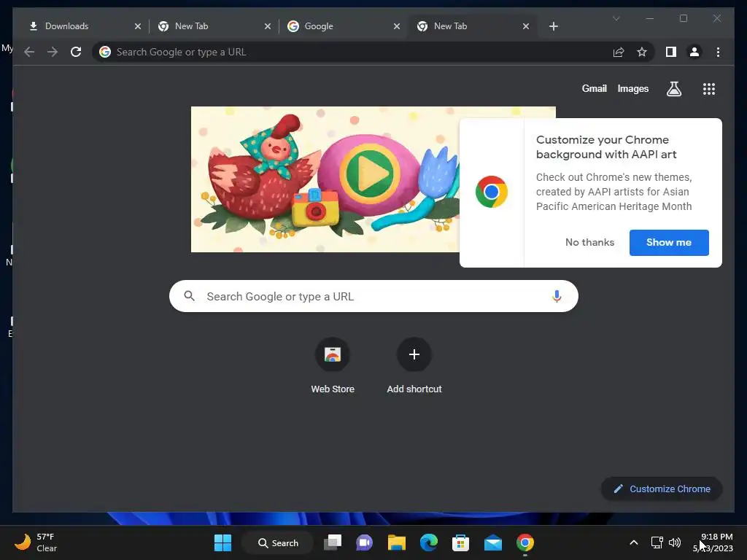747x560 pixels.
Task: Click the Show me button
Action: (669, 242)
